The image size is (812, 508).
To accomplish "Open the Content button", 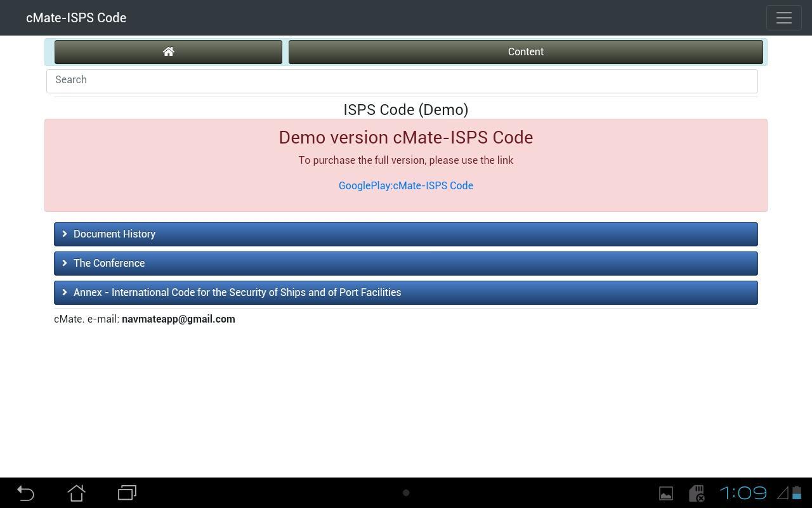I will coord(525,52).
